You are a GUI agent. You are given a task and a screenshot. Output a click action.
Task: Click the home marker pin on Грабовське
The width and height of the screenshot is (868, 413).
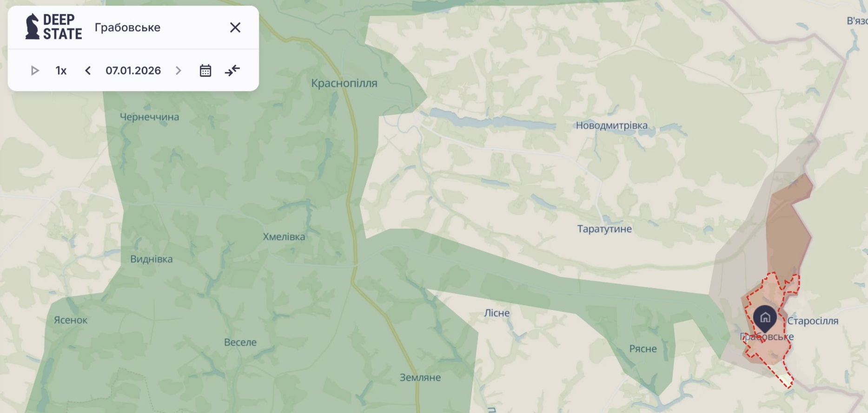point(765,318)
